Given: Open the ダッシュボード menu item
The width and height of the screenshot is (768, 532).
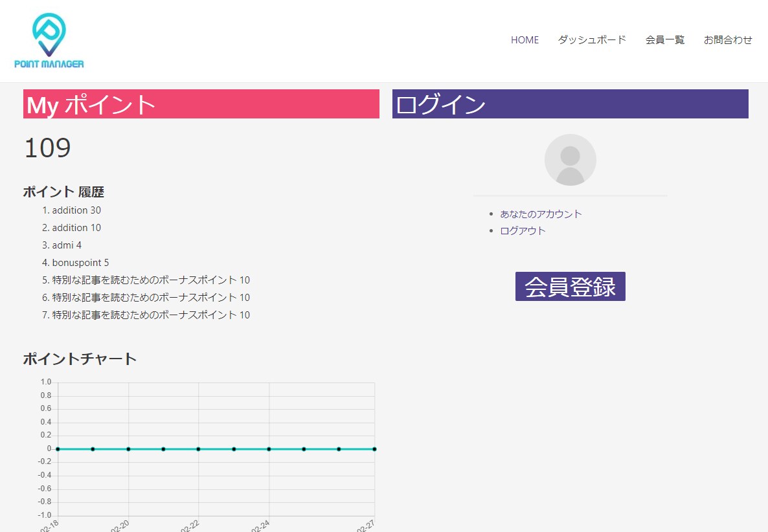Looking at the screenshot, I should pos(592,40).
